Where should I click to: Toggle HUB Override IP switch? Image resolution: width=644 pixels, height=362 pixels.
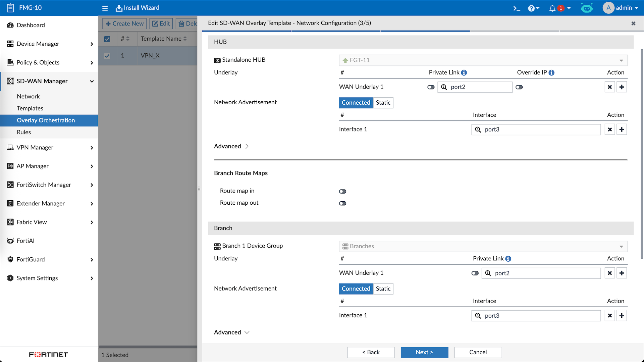pos(519,87)
